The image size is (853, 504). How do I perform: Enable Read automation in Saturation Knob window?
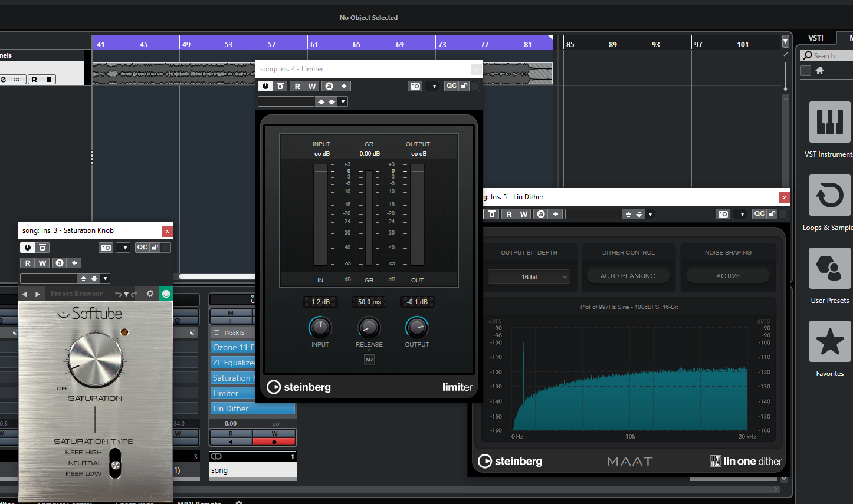tap(28, 263)
